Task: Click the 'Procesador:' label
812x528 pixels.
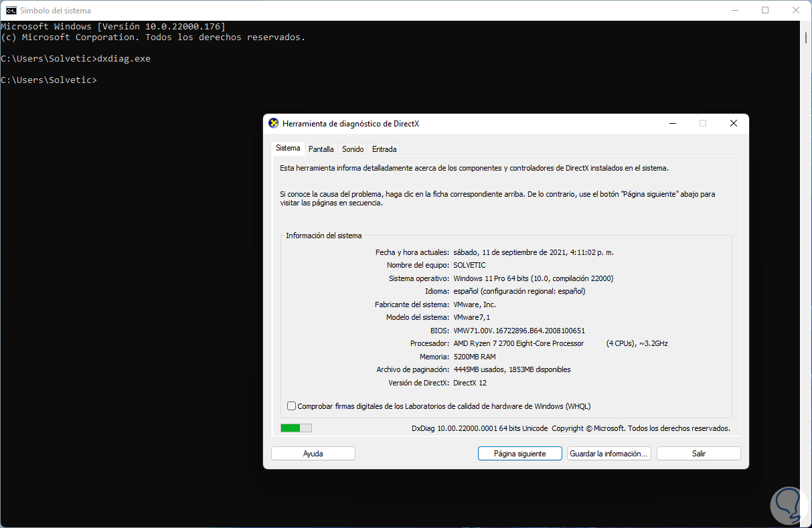Action: [429, 343]
